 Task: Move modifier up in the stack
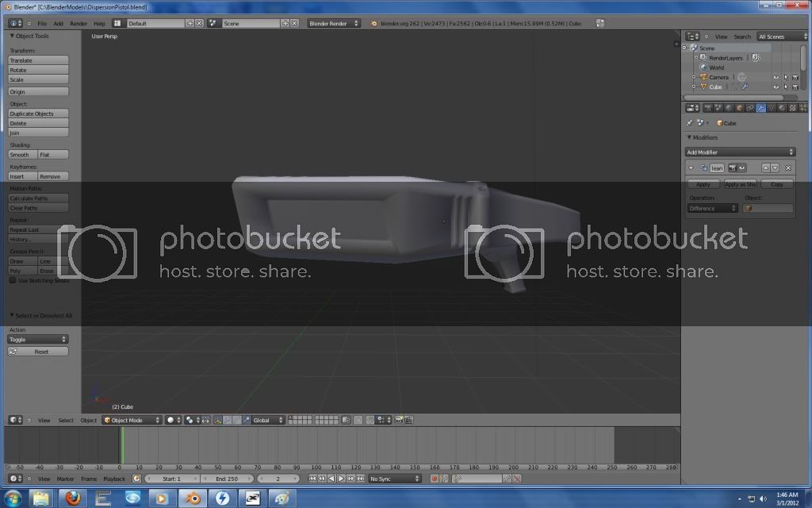pyautogui.click(x=765, y=168)
